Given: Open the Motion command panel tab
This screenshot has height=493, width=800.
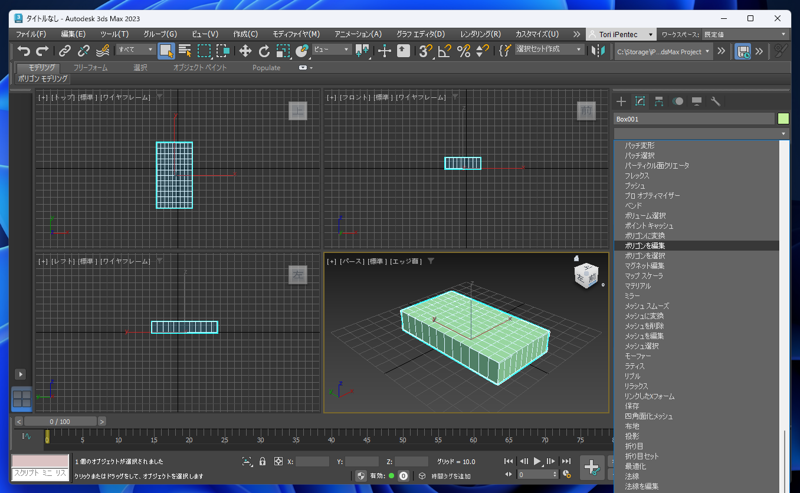Looking at the screenshot, I should [678, 102].
